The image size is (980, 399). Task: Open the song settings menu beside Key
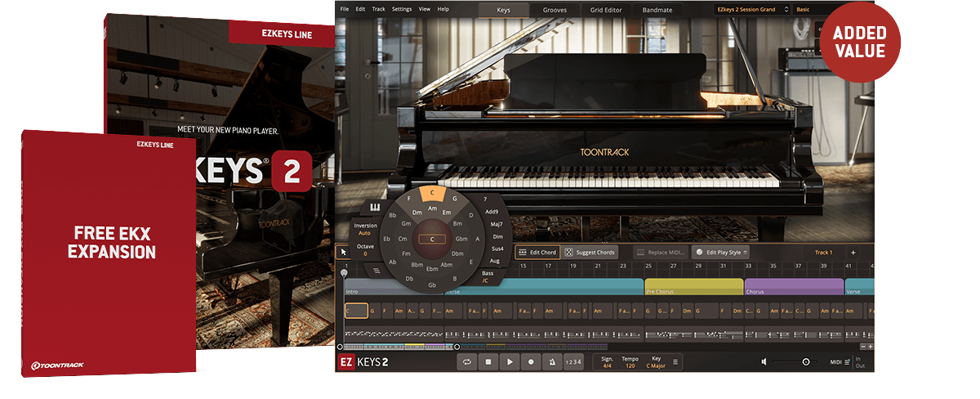pyautogui.click(x=675, y=361)
